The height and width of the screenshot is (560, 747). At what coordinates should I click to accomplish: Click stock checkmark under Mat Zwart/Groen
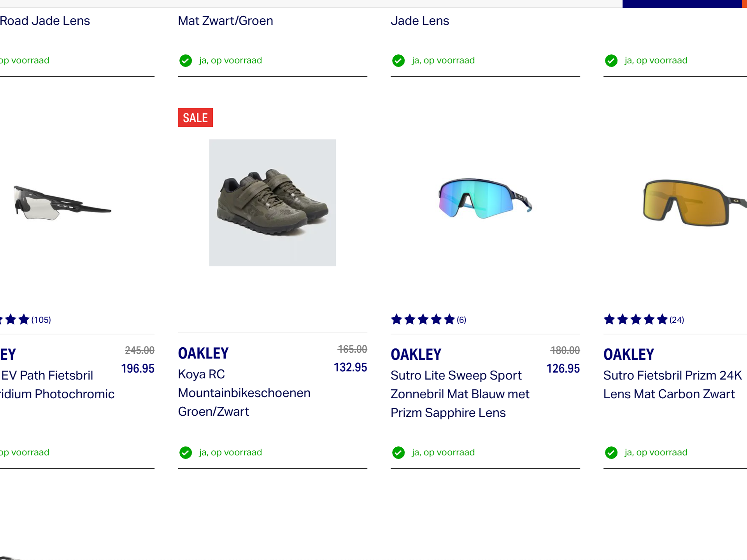pos(186,61)
